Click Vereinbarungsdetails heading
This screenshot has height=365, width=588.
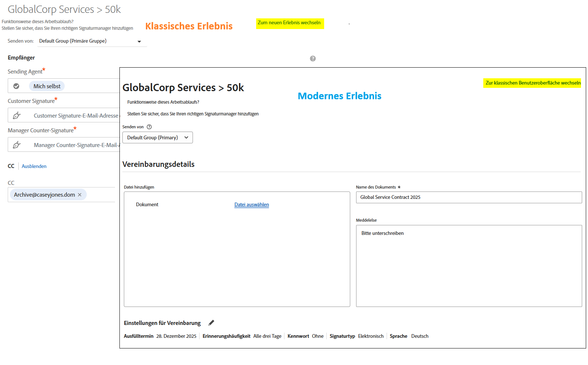tap(158, 164)
